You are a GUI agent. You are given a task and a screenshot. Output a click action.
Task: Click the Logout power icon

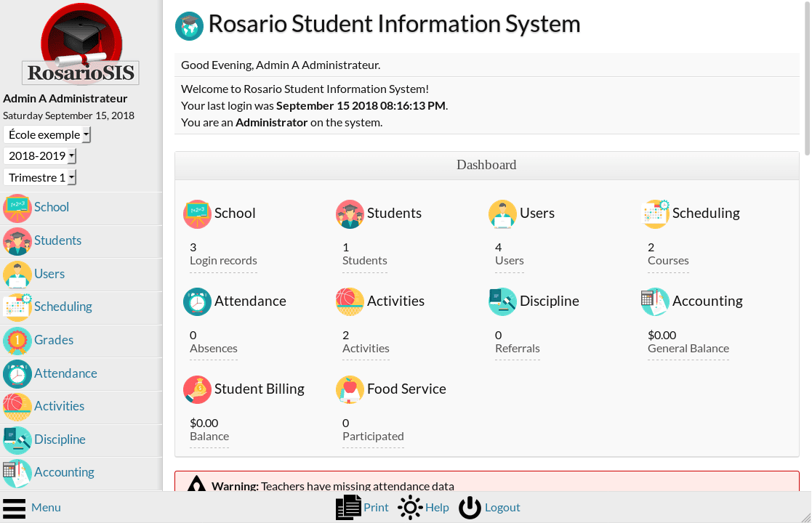[470, 508]
